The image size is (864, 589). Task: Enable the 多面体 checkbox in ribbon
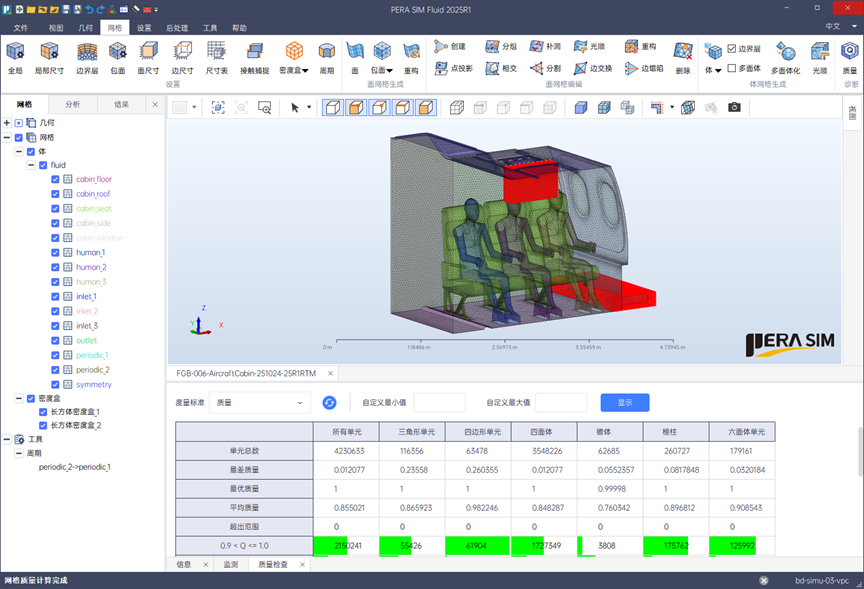pos(732,68)
